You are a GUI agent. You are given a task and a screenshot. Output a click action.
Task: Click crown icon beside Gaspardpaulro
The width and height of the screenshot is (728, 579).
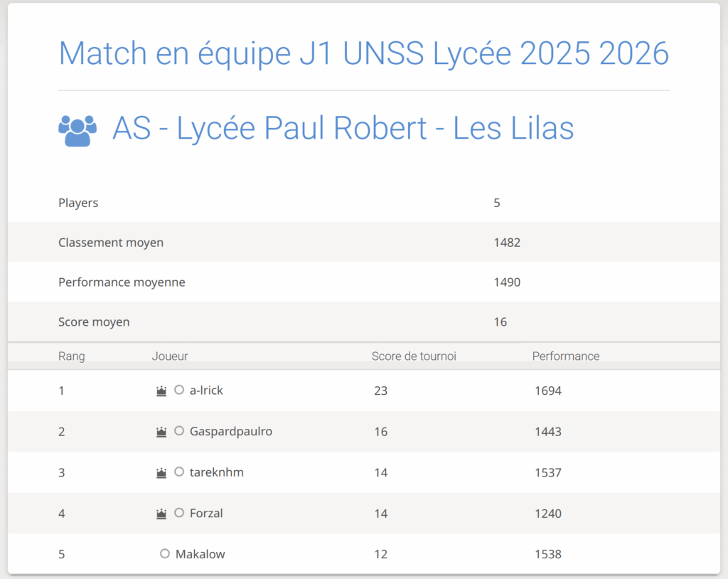click(161, 432)
